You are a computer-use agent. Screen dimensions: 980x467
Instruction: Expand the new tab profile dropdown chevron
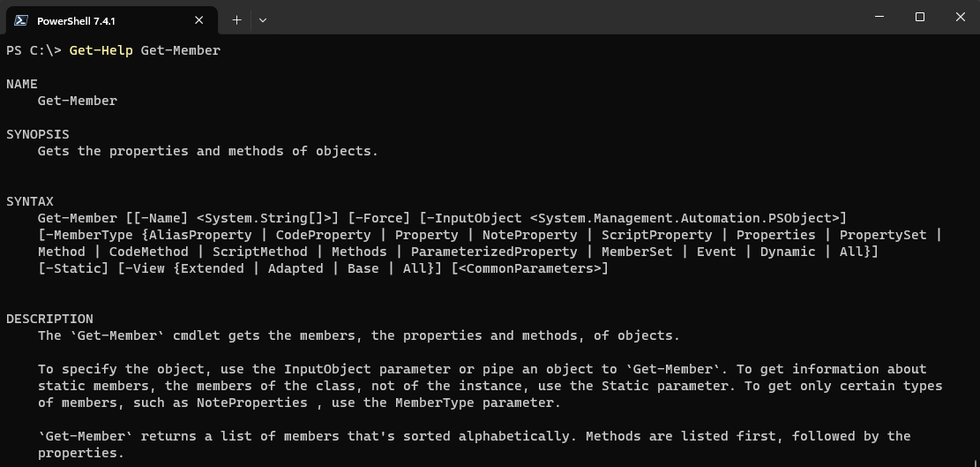(263, 19)
